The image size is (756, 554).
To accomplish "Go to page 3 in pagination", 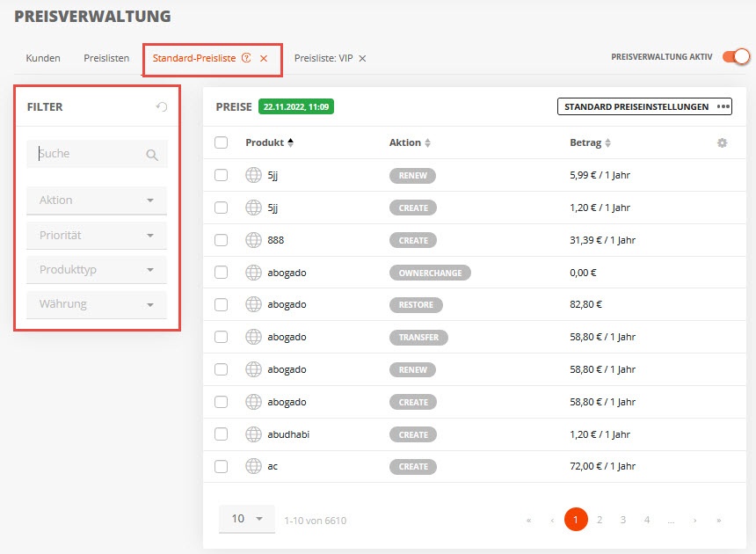I will (623, 520).
